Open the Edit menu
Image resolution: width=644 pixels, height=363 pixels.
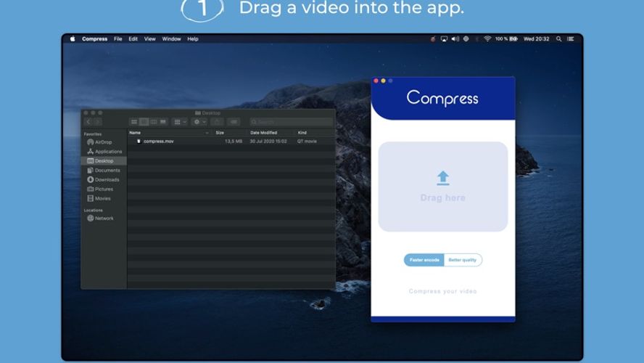coord(133,38)
